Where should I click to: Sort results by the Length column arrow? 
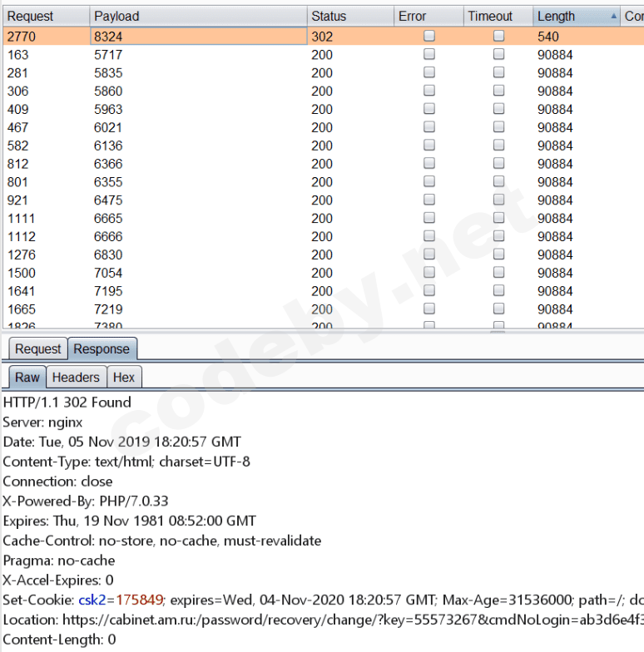[613, 16]
